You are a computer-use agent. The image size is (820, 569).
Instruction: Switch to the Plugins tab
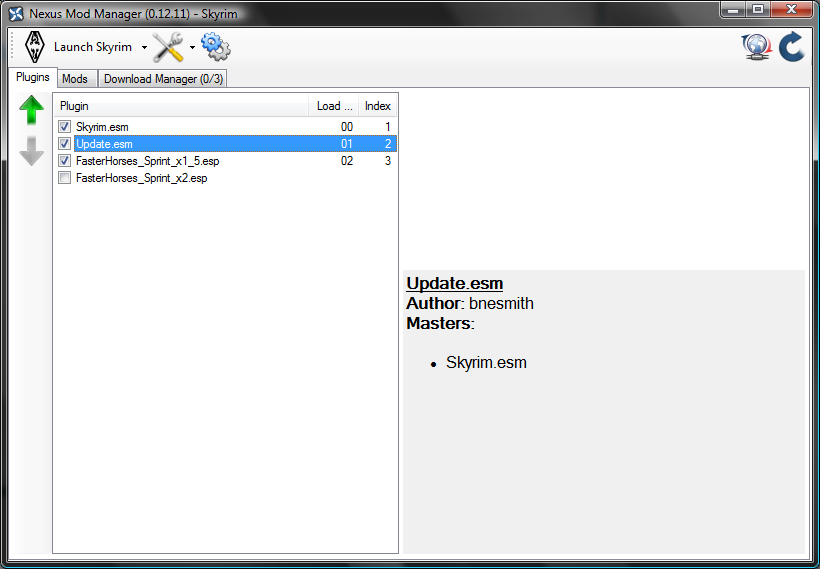click(x=32, y=77)
